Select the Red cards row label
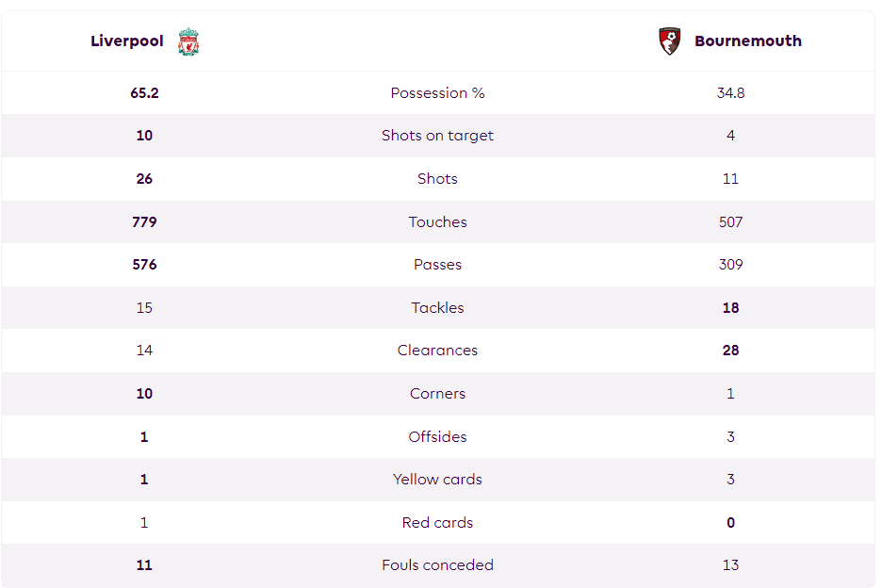 pyautogui.click(x=437, y=523)
